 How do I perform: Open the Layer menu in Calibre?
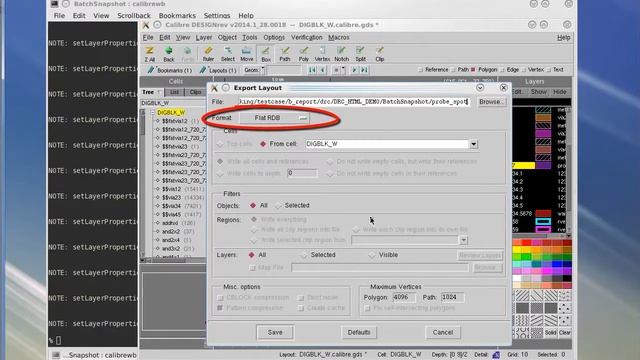coord(204,37)
